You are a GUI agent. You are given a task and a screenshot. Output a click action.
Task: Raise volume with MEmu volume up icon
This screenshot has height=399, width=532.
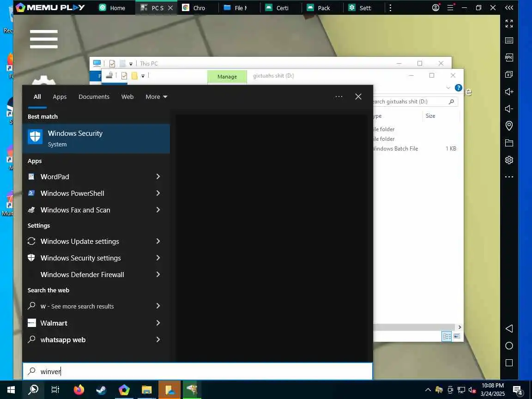pyautogui.click(x=509, y=91)
